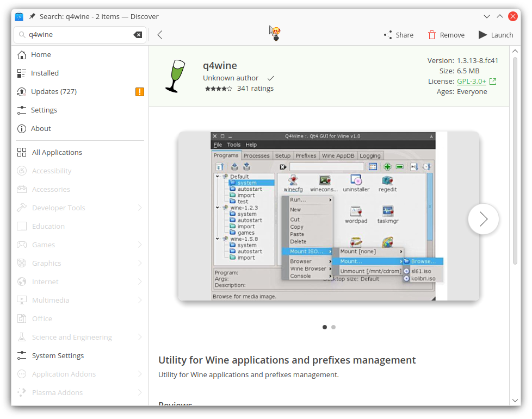Open the About page

point(80,128)
